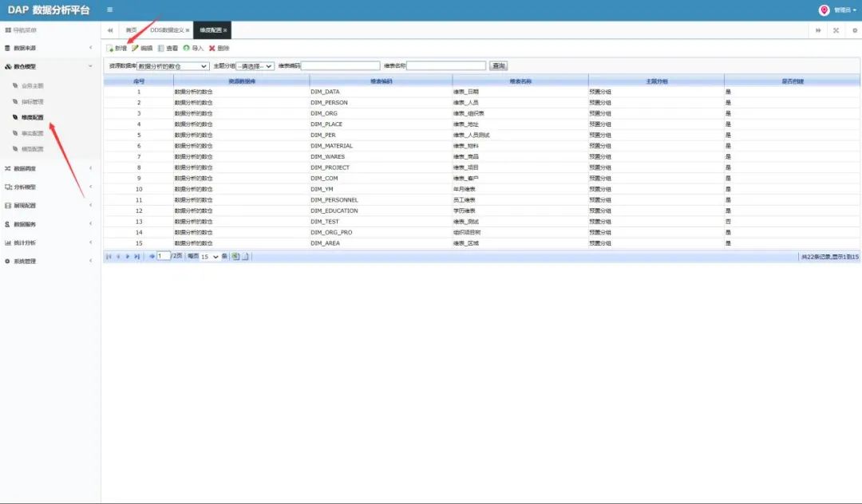Select the DIM_PERSON row
This screenshot has width=862, height=504.
(x=481, y=103)
